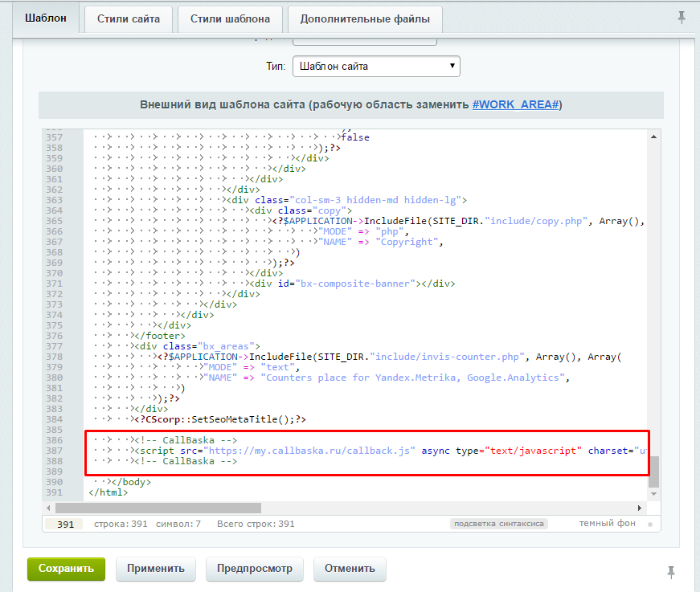Follow the #WORK_AREA# link
Viewport: 700px width, 592px height.
tap(516, 105)
